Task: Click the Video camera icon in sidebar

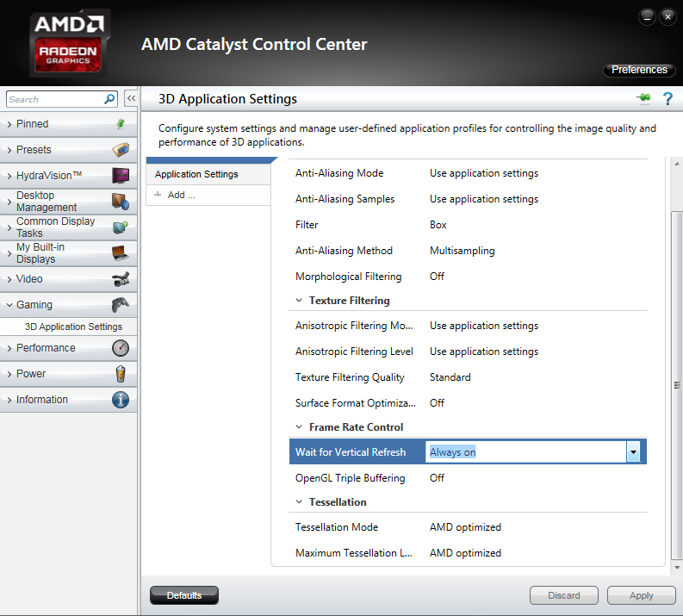Action: 121,279
